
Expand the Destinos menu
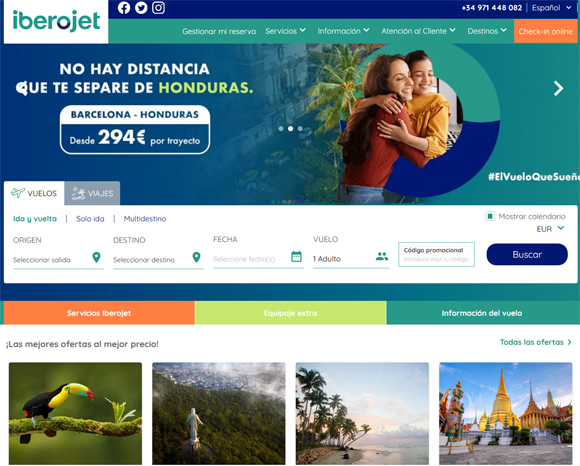(487, 31)
